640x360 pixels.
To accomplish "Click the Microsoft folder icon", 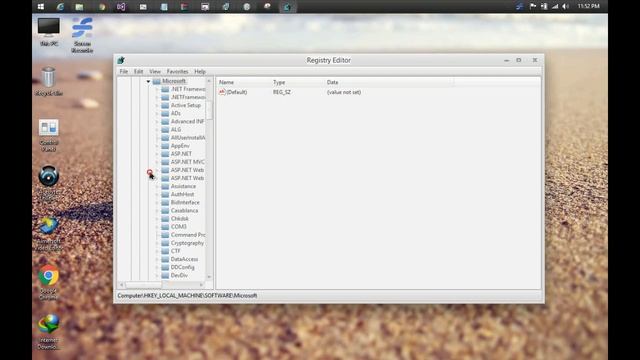I will [157, 81].
